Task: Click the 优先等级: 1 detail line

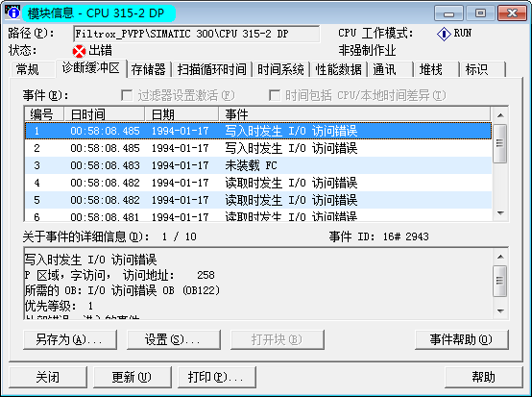Action: tap(59, 306)
